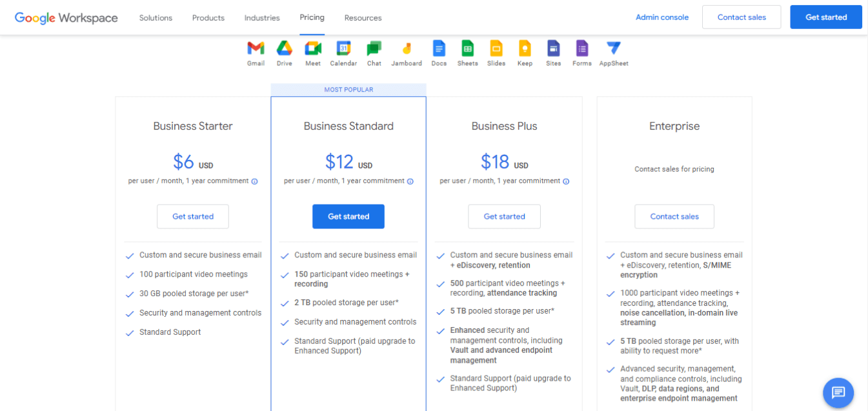Click '30 GB pooled storage per user*'
Image resolution: width=868 pixels, height=411 pixels.
tap(194, 294)
